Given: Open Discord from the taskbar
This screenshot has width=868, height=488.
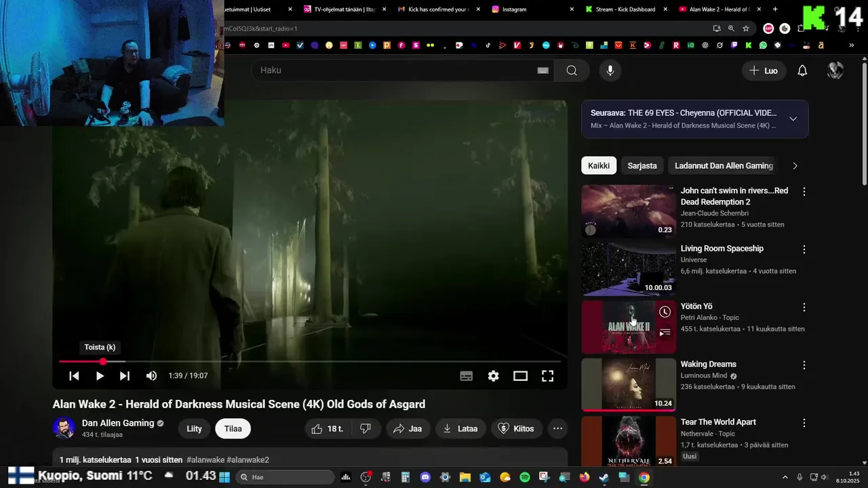Looking at the screenshot, I should point(425,477).
